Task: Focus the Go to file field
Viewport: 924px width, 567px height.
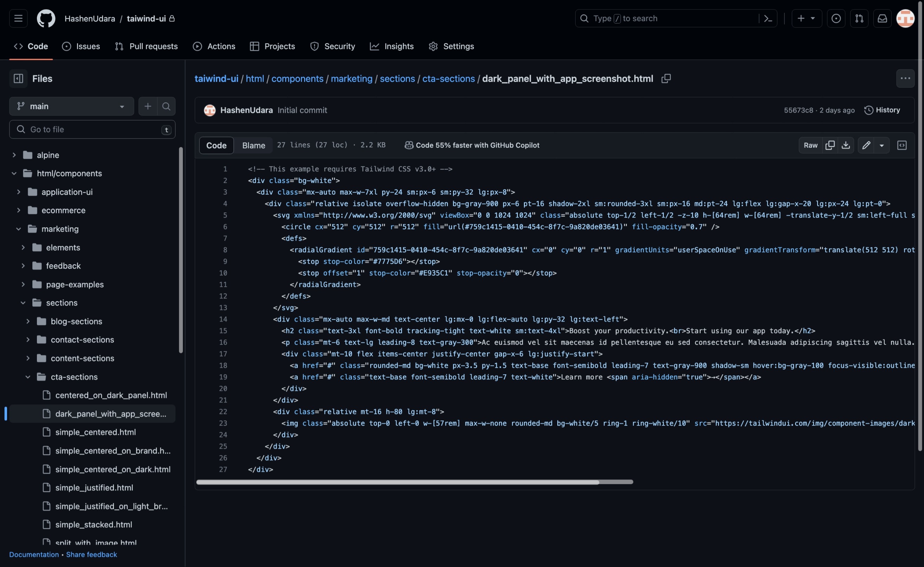Action: (92, 129)
